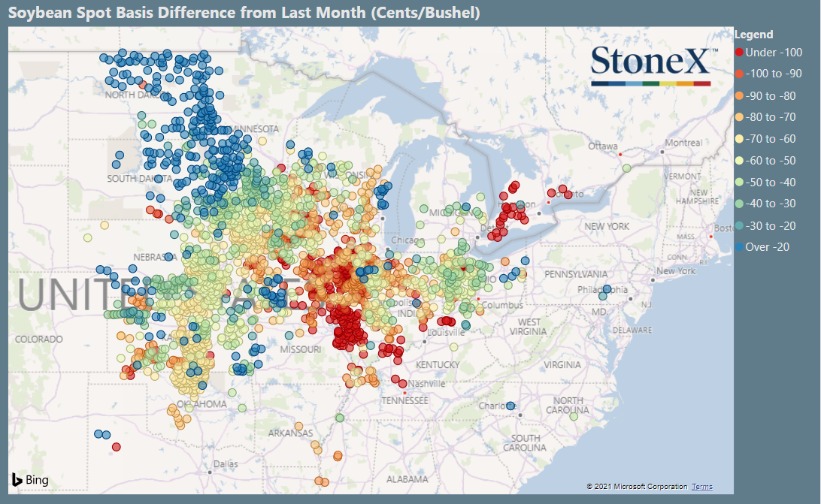Click the green data point near Montreal
The image size is (821, 504).
(x=627, y=168)
